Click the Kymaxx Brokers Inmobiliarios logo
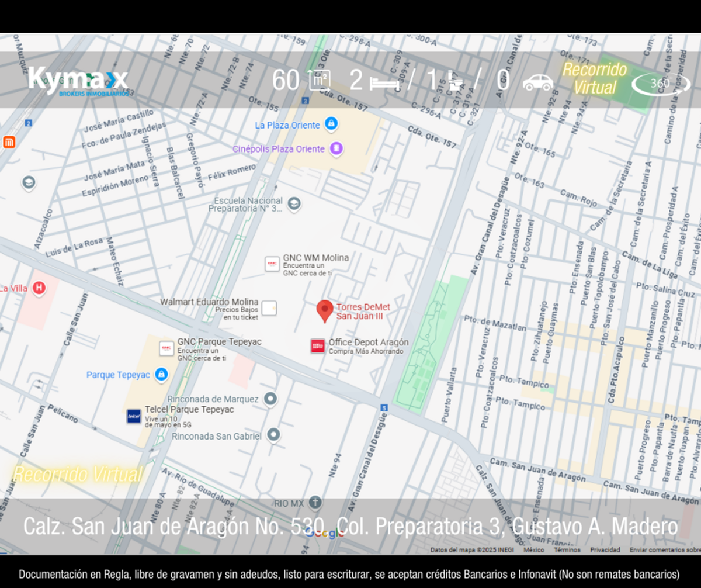The height and width of the screenshot is (588, 701). [x=78, y=81]
